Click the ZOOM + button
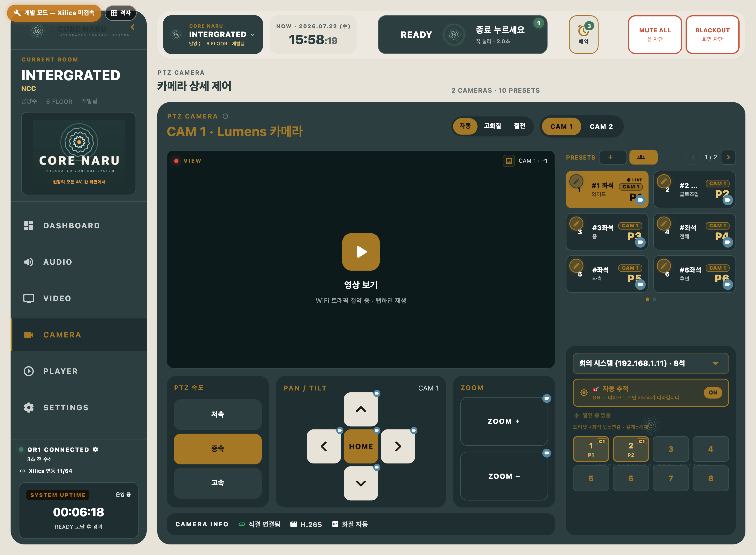The height and width of the screenshot is (555, 756). (504, 421)
